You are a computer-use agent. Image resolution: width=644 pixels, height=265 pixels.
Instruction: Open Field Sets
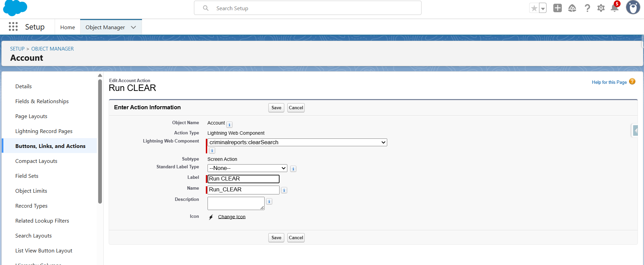click(27, 176)
